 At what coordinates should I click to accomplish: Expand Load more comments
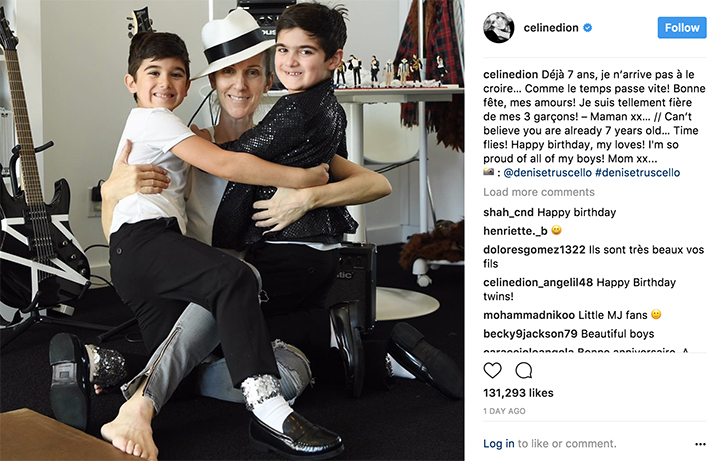tap(539, 192)
